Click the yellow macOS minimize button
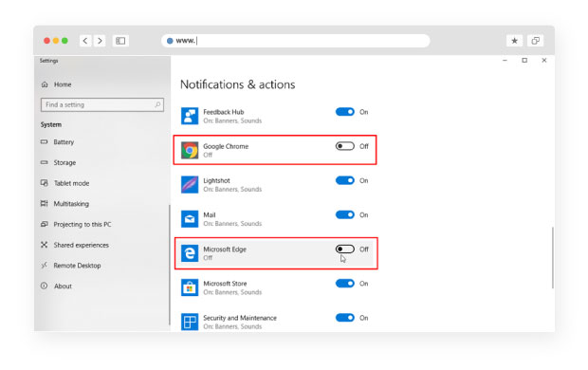The height and width of the screenshot is (370, 588). tap(56, 41)
